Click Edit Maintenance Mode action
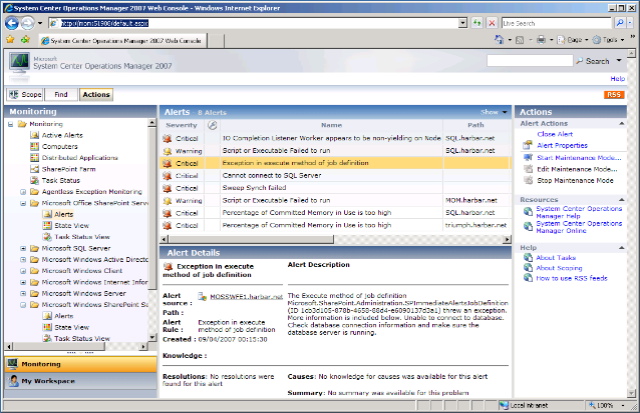This screenshot has width=640, height=413. coord(577,169)
